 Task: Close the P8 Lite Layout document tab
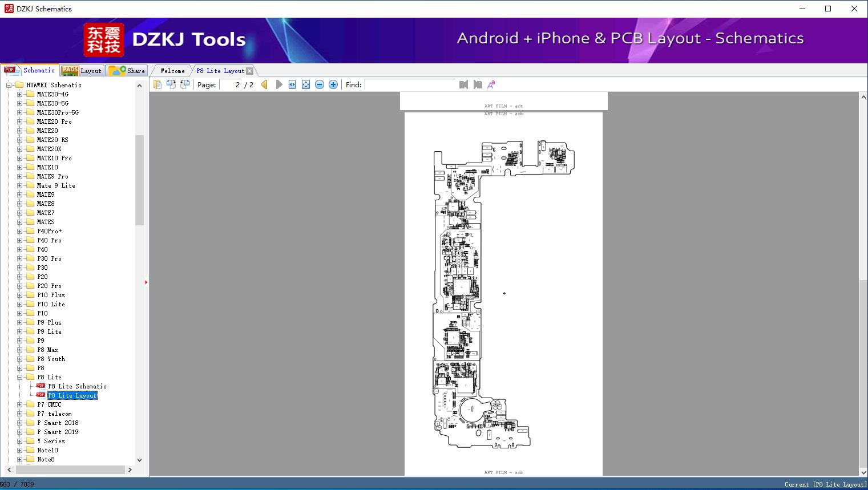click(x=249, y=71)
